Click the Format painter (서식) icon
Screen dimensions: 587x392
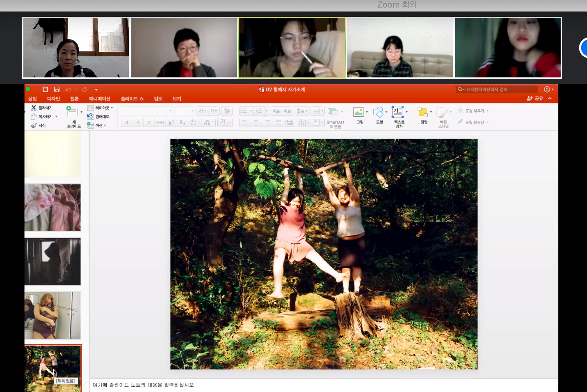coord(34,126)
